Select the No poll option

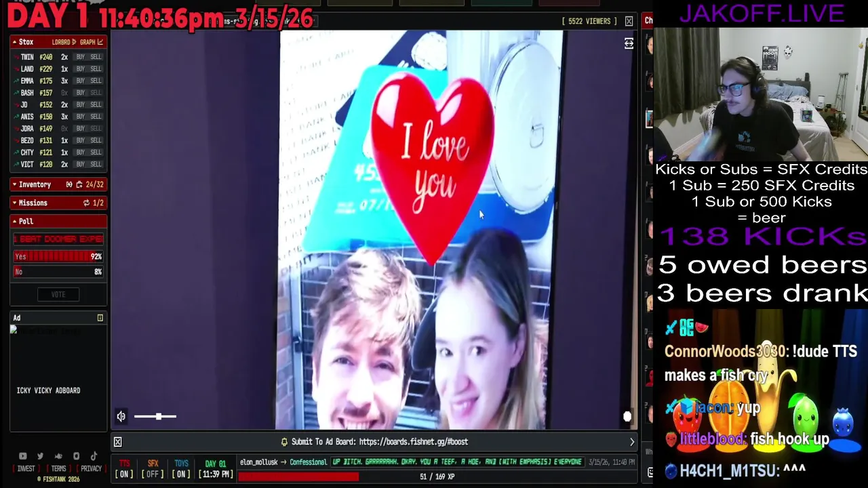pos(58,272)
